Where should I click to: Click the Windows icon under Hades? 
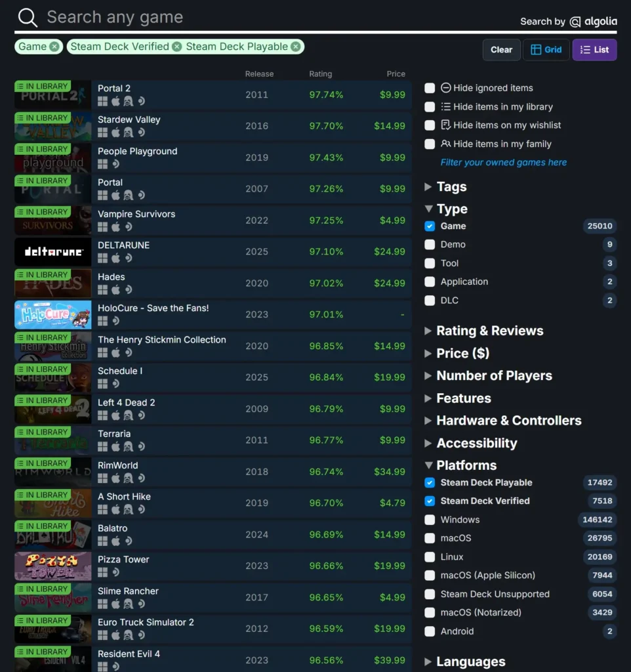click(102, 289)
